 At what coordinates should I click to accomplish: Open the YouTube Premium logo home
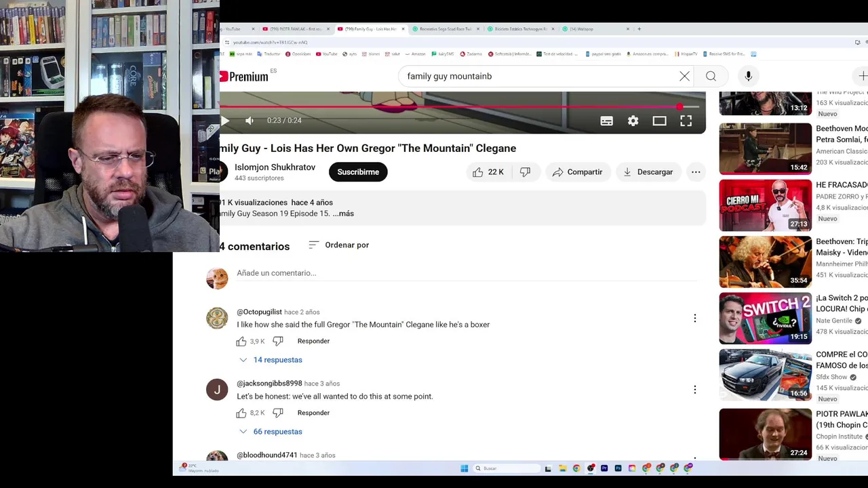point(244,77)
